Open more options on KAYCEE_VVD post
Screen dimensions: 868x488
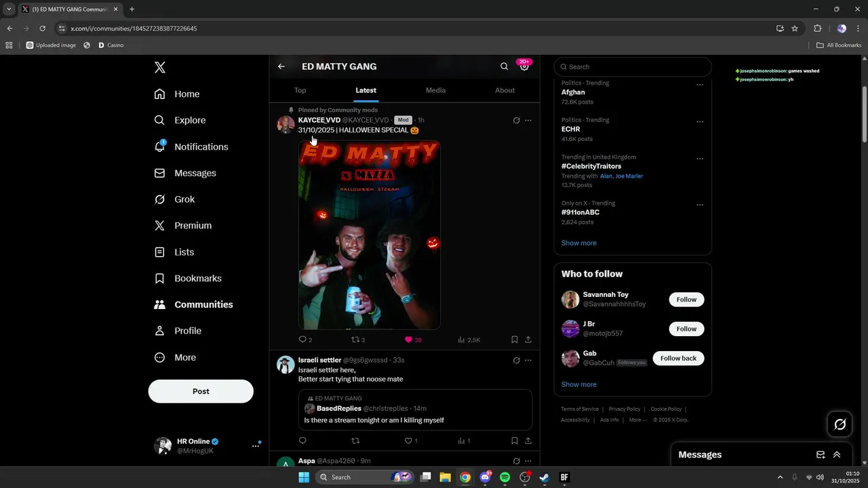[528, 121]
